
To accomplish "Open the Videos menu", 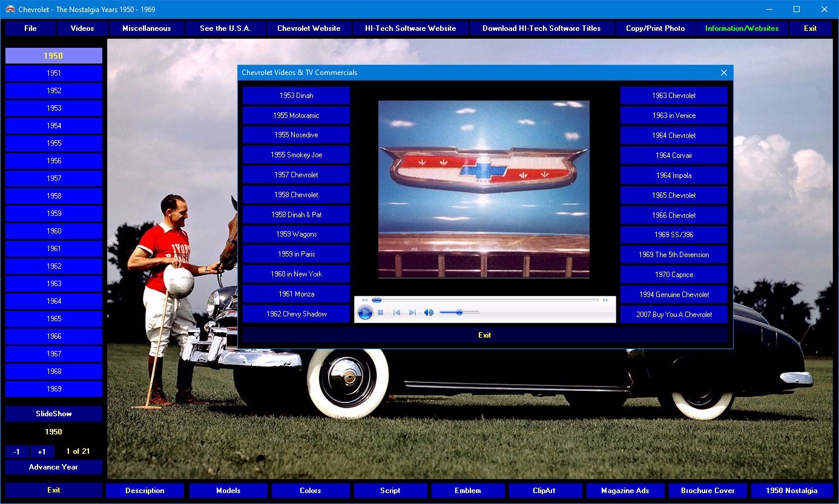I will coord(82,28).
